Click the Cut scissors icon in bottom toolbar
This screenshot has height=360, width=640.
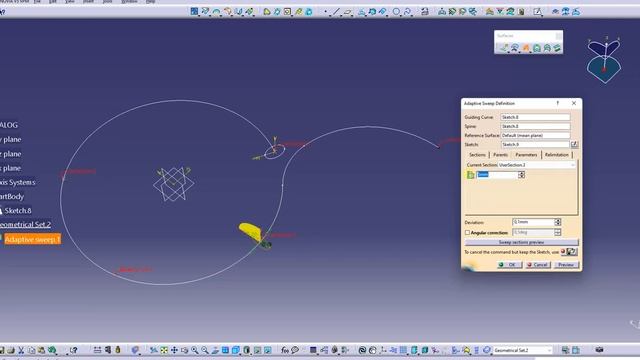(21, 350)
